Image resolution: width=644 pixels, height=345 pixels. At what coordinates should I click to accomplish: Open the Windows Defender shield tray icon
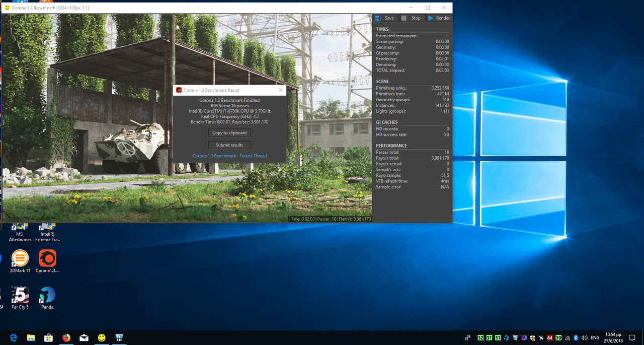(532, 338)
